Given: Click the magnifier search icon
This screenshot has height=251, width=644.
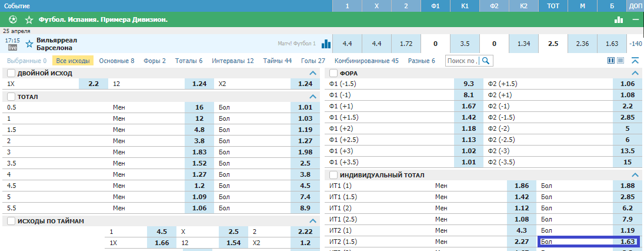Looking at the screenshot, I should click(x=485, y=61).
